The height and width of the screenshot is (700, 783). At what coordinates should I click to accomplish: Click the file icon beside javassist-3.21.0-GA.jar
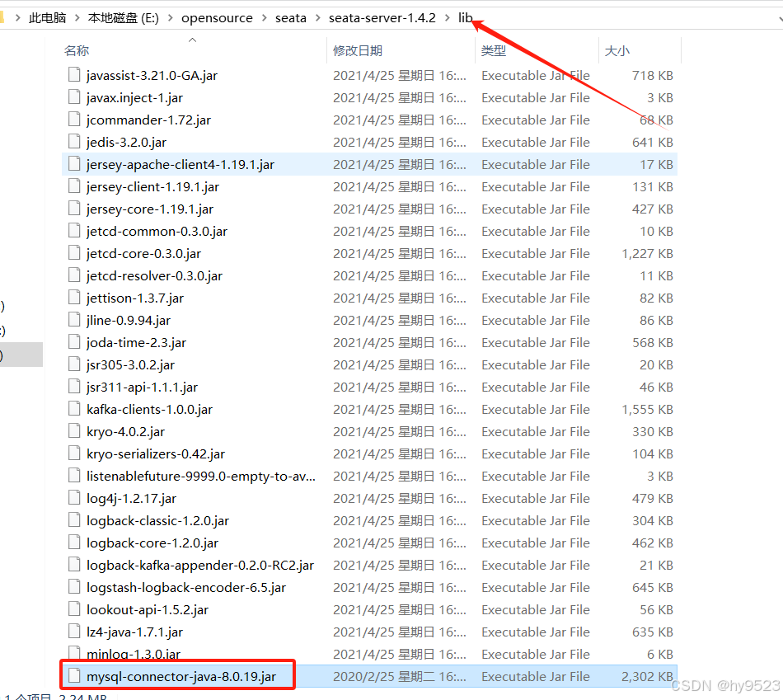[74, 75]
